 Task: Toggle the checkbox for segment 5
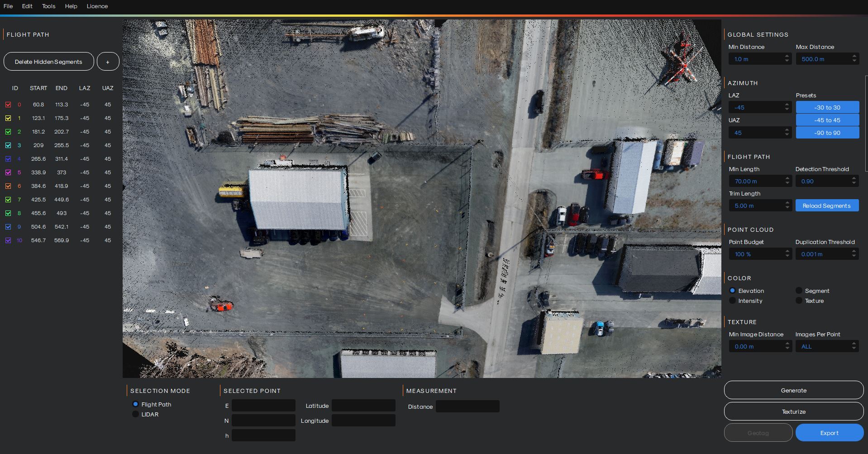pos(8,172)
